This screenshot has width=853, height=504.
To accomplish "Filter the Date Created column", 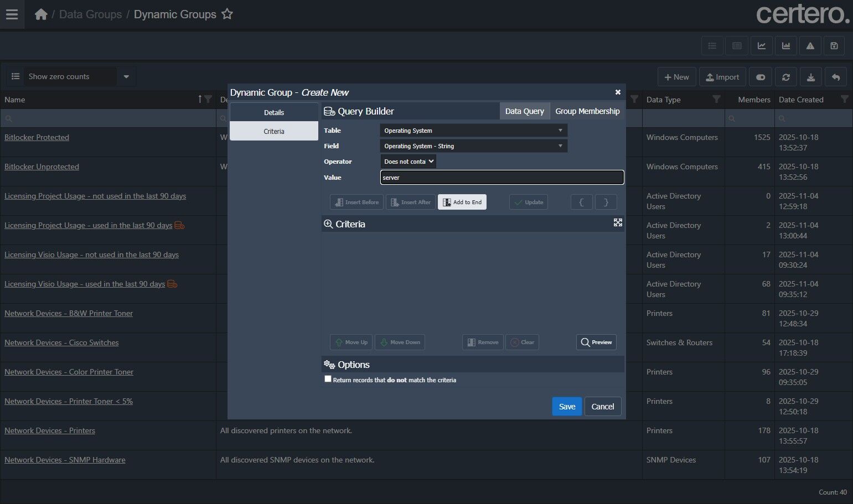I will click(x=844, y=100).
